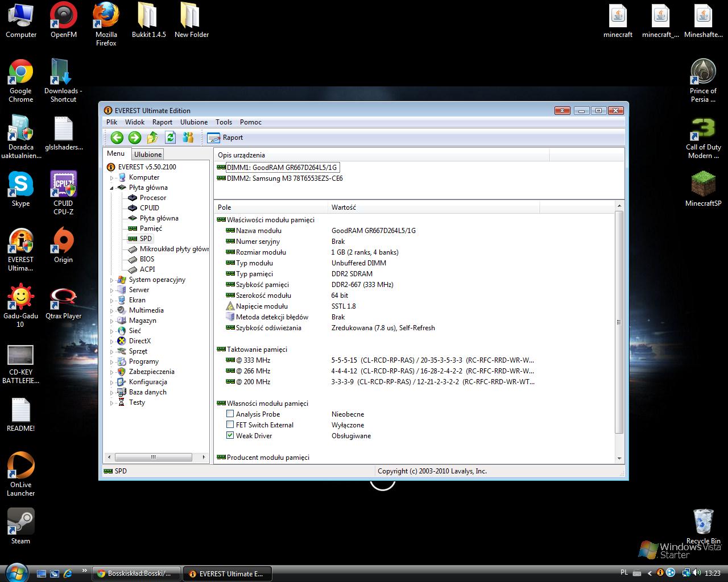Expand the Komputer tree node
The image size is (728, 582).
tap(112, 177)
